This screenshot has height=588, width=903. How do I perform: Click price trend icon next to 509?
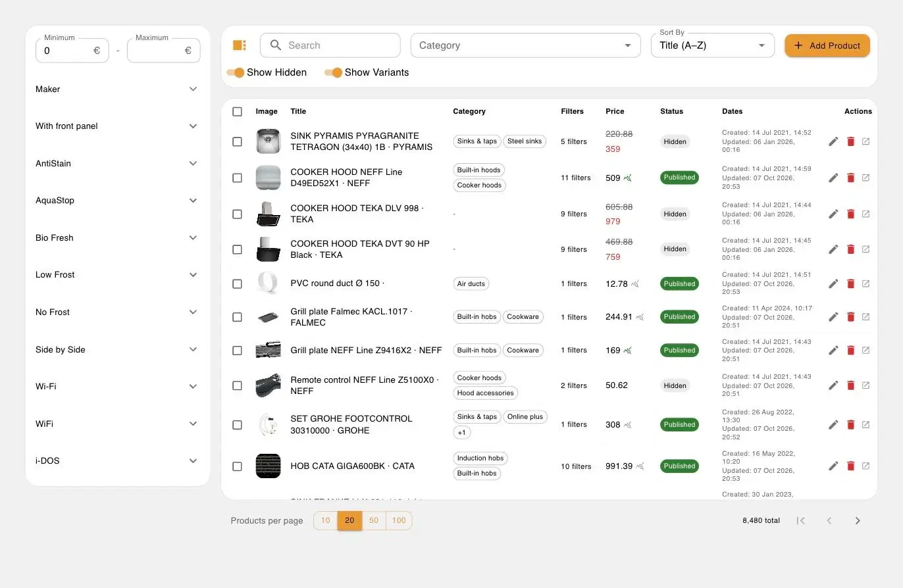pos(628,178)
